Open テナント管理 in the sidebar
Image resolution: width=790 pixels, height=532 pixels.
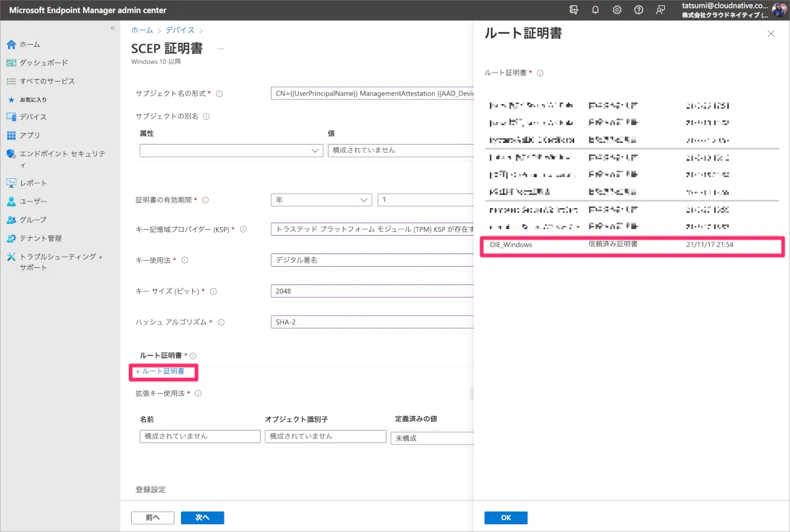(40, 238)
